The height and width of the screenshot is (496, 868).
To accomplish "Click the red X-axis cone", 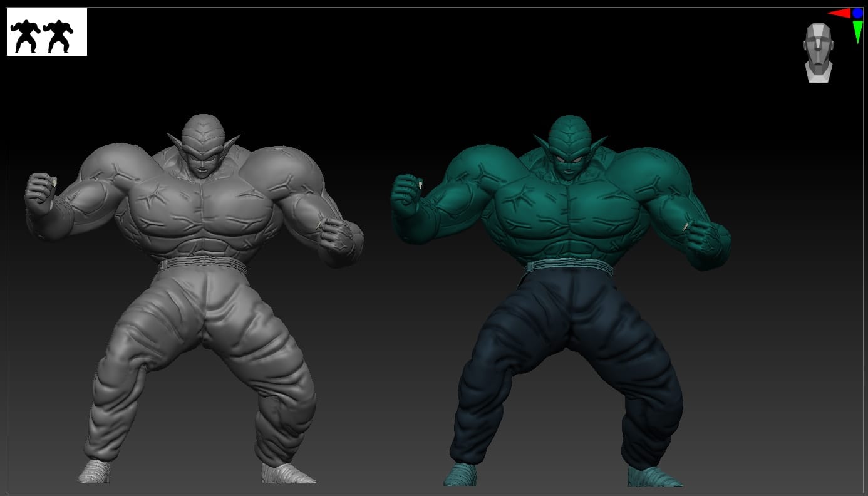I will [x=838, y=13].
